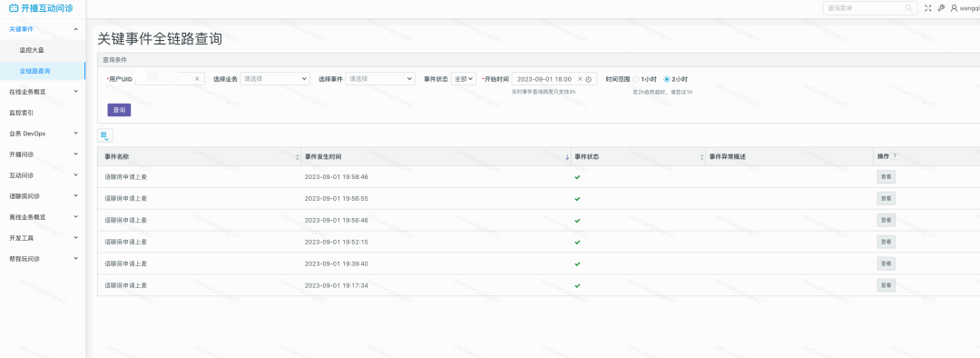980x358 pixels.
Task: Clear the 开始时间 value with X icon
Action: (580, 79)
